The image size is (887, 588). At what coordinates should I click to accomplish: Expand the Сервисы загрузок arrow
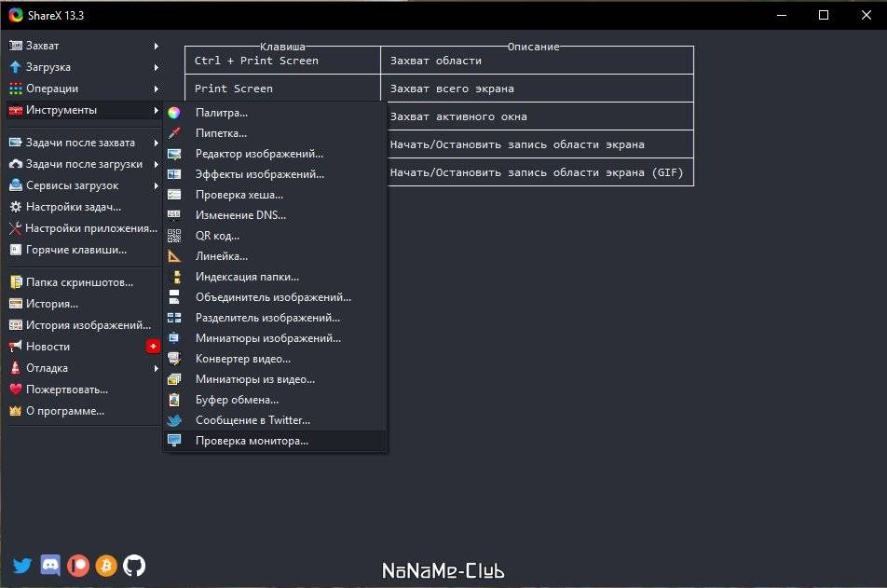coord(157,185)
